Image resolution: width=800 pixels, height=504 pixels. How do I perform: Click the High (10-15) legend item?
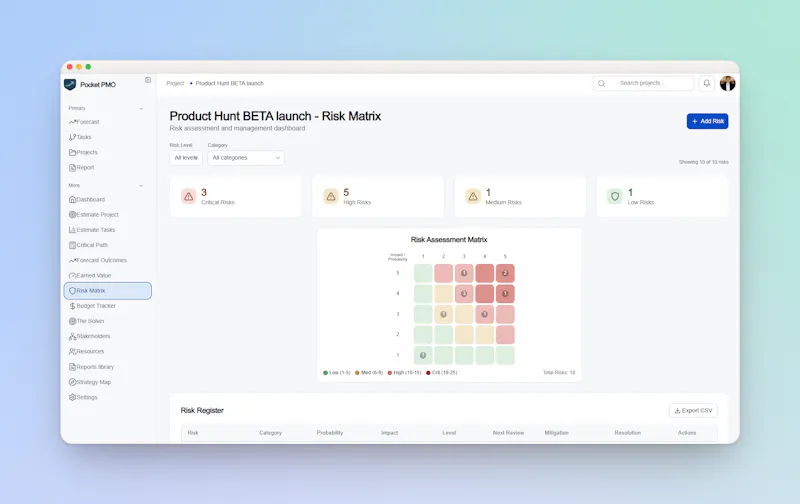click(x=405, y=373)
